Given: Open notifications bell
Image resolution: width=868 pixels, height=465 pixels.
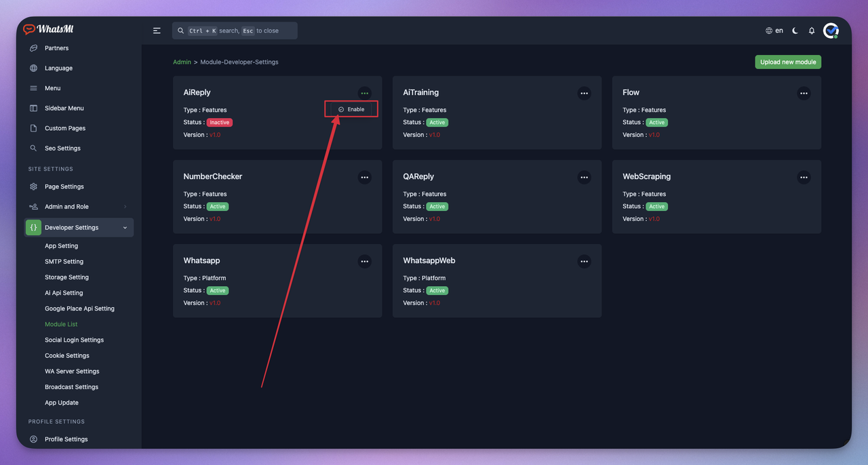Looking at the screenshot, I should 812,31.
